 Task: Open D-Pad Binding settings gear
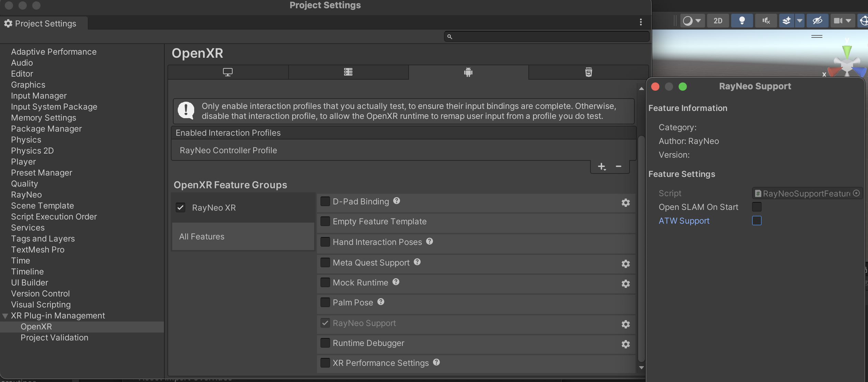tap(626, 203)
